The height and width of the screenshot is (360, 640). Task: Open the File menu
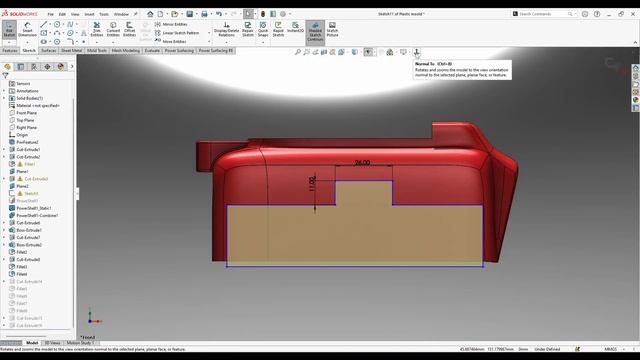click(x=51, y=14)
